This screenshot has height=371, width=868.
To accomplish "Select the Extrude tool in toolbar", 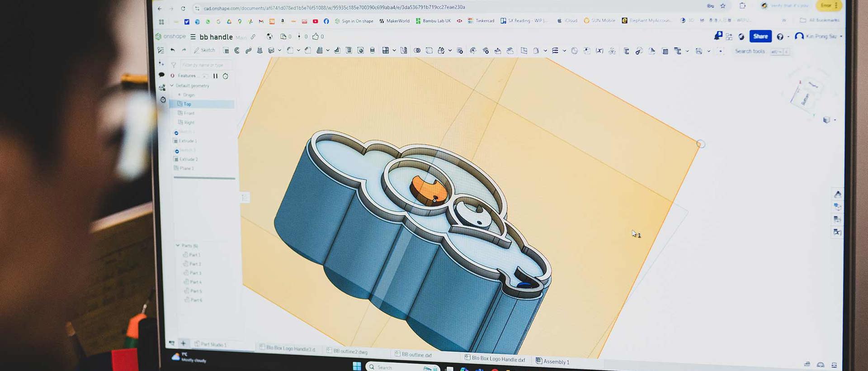I will coord(226,50).
